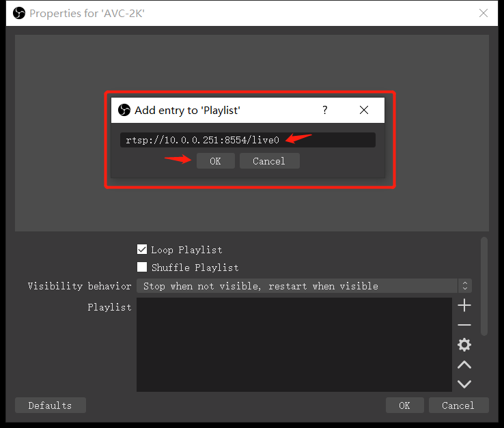
Task: Click Defaults button in Properties window
Action: 50,405
